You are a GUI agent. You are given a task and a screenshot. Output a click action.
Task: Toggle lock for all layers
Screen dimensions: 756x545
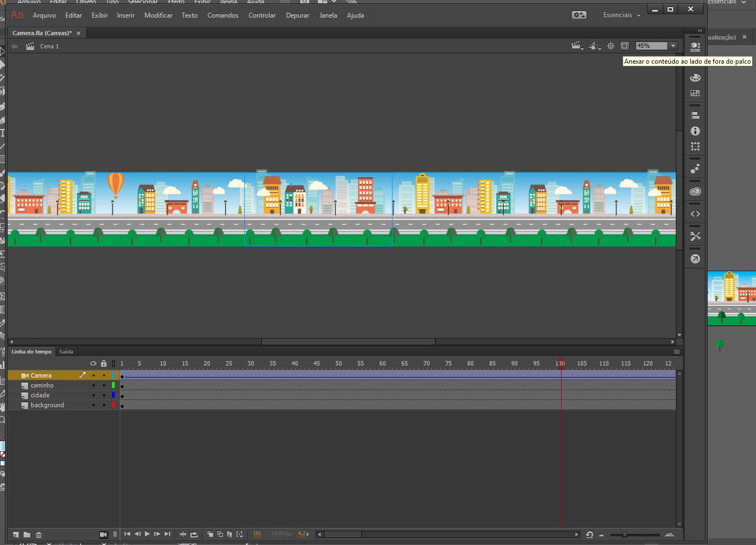click(104, 363)
